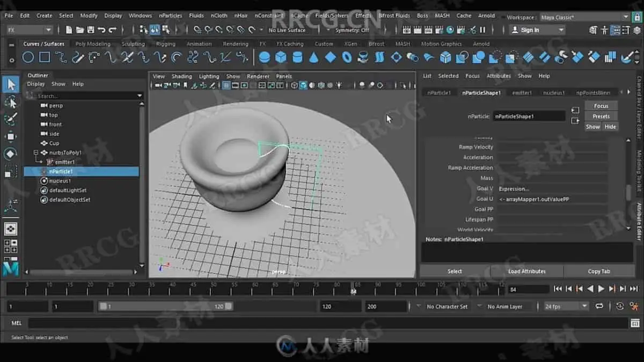This screenshot has width=644, height=362.
Task: Toggle select by object type mode
Action: pyautogui.click(x=155, y=30)
